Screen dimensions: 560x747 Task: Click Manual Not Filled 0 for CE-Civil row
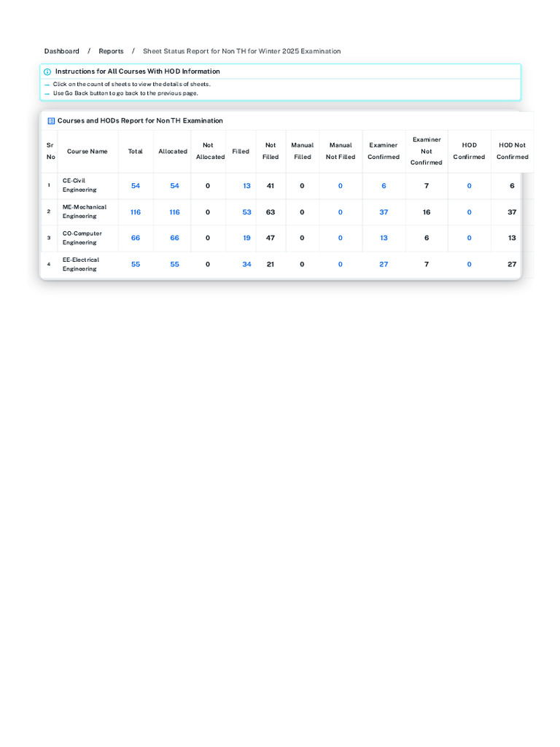tap(341, 186)
